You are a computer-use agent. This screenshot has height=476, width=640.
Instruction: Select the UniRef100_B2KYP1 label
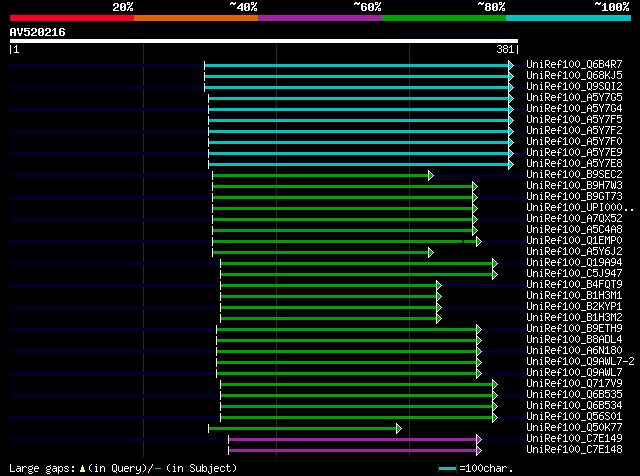[x=574, y=307]
